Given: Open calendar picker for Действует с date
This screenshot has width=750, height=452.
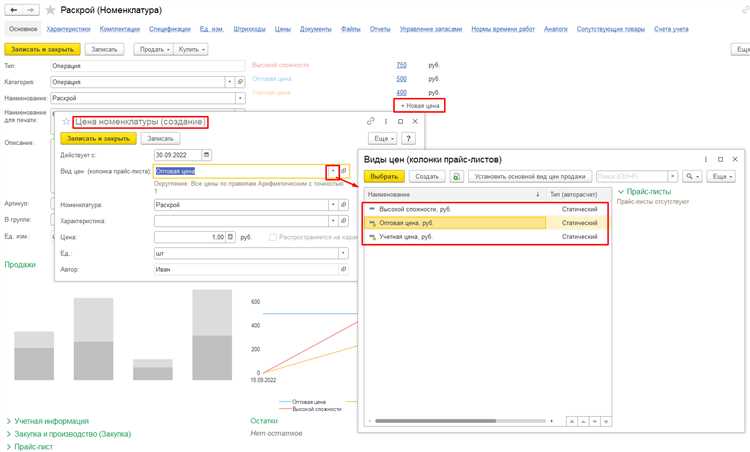Looking at the screenshot, I should coord(207,155).
